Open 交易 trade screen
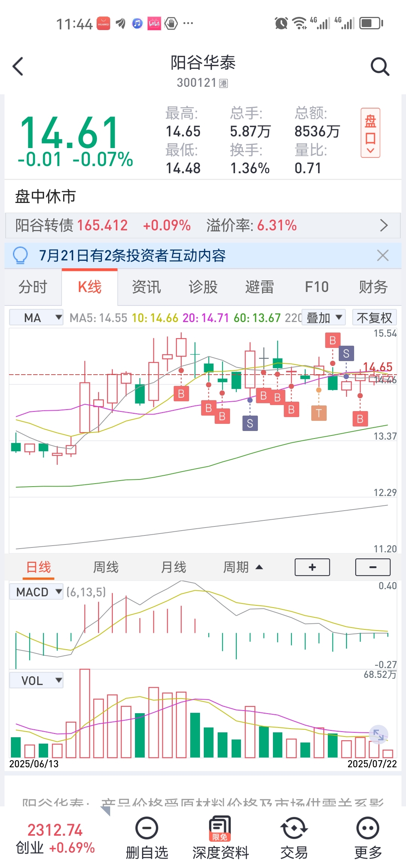This screenshot has width=406, height=868. pos(294,838)
